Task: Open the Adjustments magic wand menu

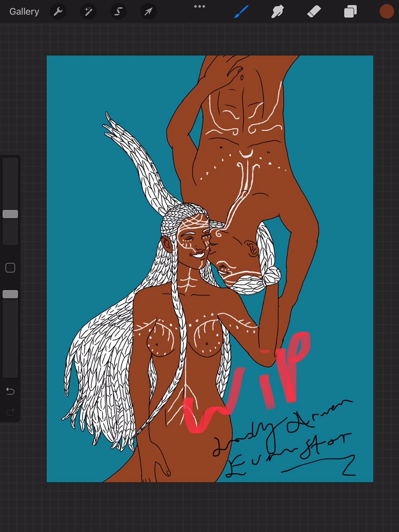Action: [x=88, y=12]
